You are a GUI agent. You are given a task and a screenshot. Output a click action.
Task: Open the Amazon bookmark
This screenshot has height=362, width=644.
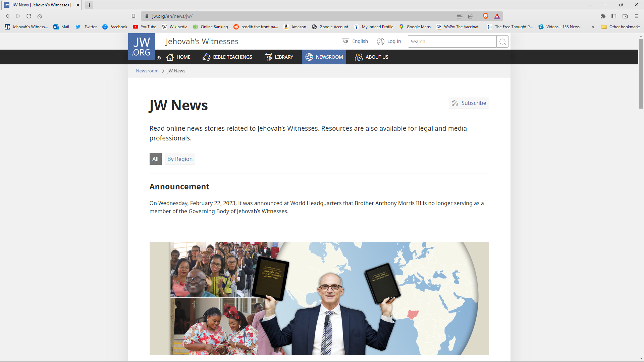pos(295,27)
